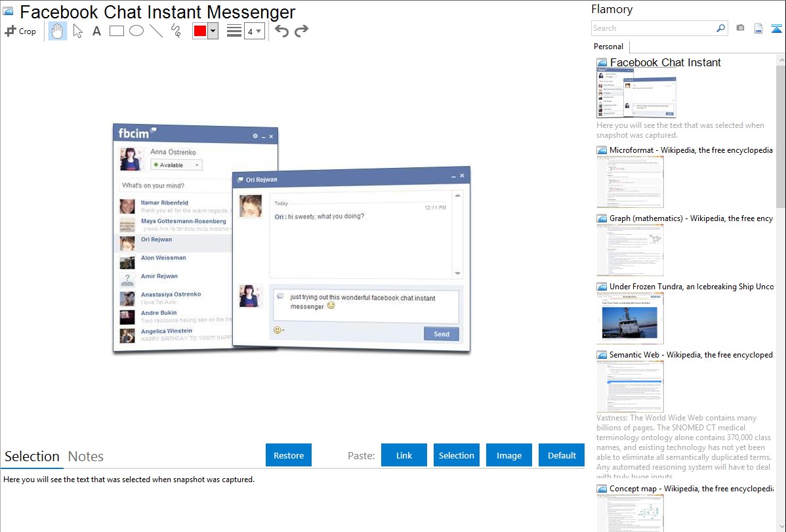This screenshot has width=786, height=532.
Task: Pick the ellipse drawing tool
Action: 136,31
